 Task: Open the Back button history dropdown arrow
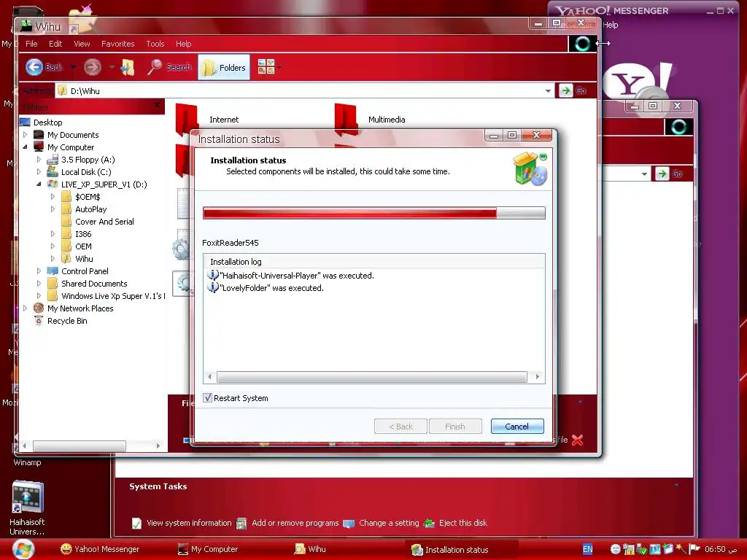tap(73, 67)
